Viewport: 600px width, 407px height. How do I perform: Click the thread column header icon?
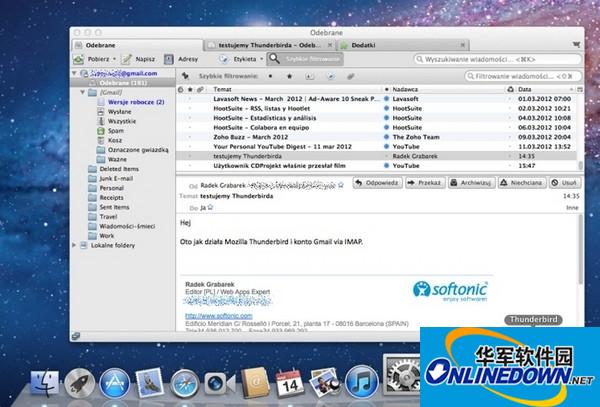tap(181, 89)
